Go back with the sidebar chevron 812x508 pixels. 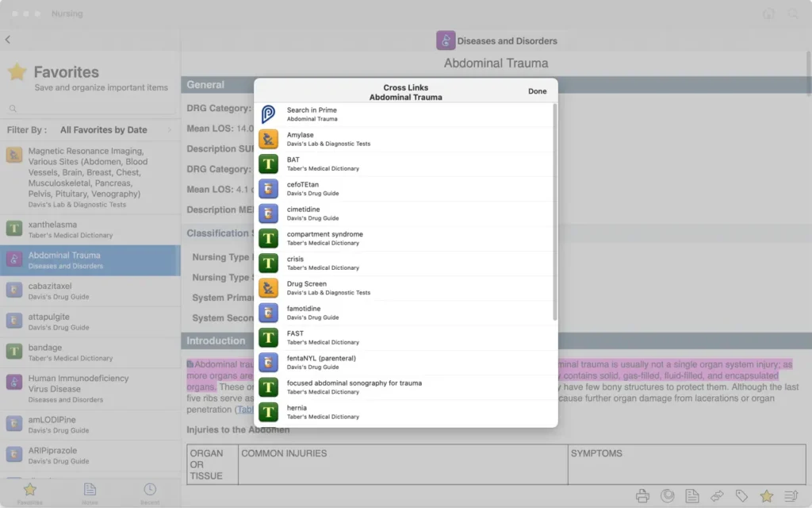tap(8, 40)
